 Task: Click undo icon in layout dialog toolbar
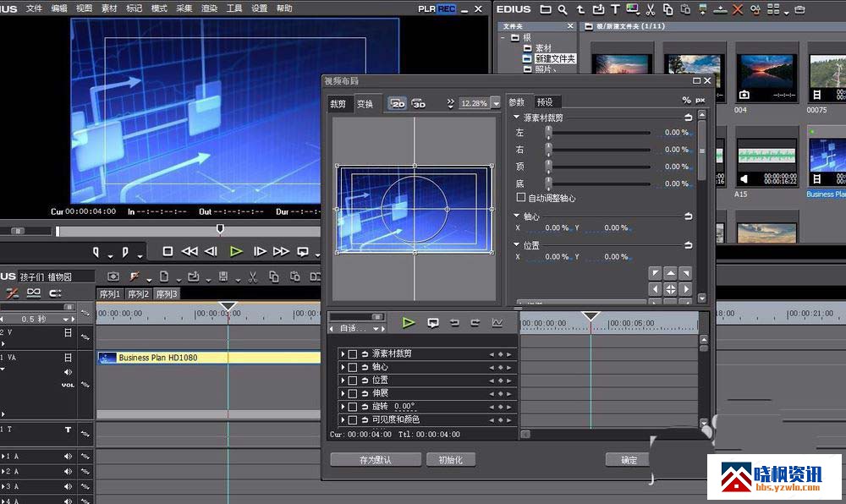click(x=454, y=323)
